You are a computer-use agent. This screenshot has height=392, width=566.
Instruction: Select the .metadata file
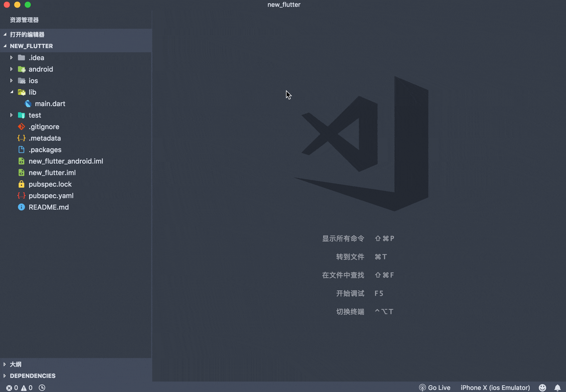pyautogui.click(x=45, y=138)
